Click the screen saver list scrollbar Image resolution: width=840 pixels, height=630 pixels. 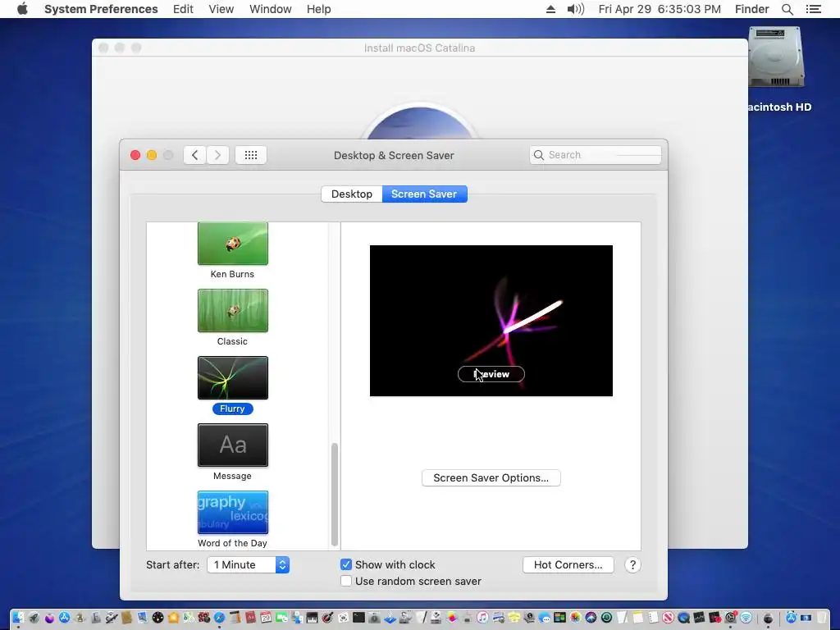[x=335, y=494]
